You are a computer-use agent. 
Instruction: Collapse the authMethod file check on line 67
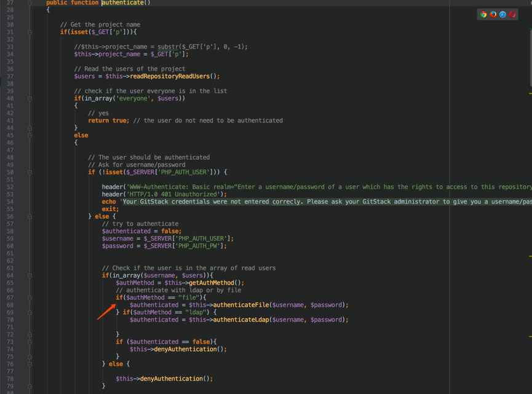click(30, 298)
